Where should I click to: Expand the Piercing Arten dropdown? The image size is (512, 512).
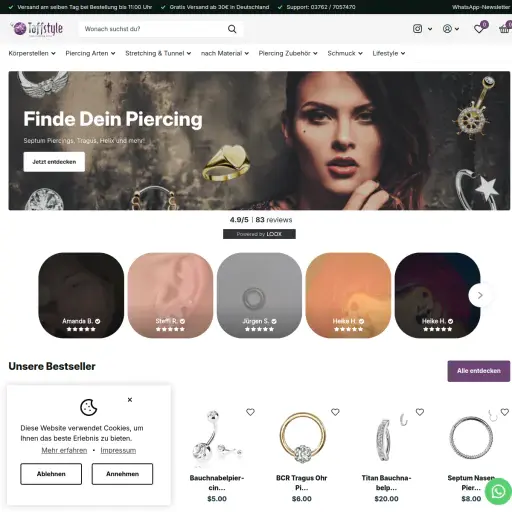click(90, 53)
